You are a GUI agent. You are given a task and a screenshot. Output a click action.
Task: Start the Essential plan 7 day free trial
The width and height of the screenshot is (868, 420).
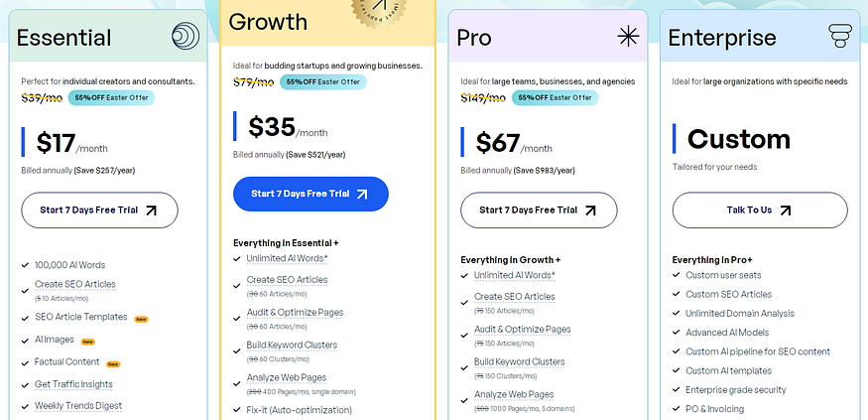click(99, 210)
